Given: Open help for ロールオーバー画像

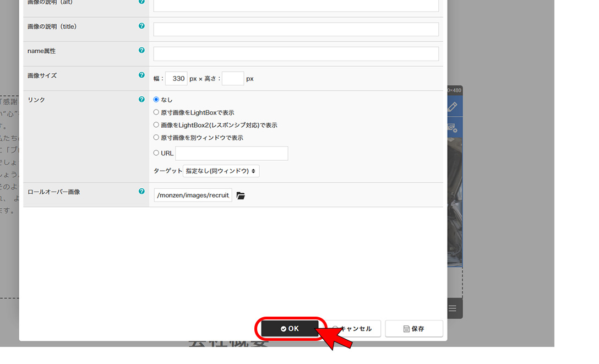Looking at the screenshot, I should (x=141, y=192).
